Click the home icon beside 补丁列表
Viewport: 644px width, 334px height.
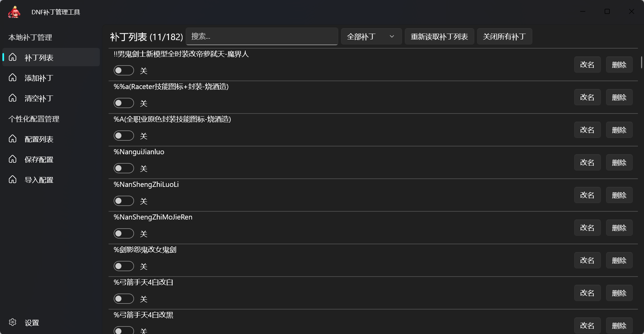13,57
